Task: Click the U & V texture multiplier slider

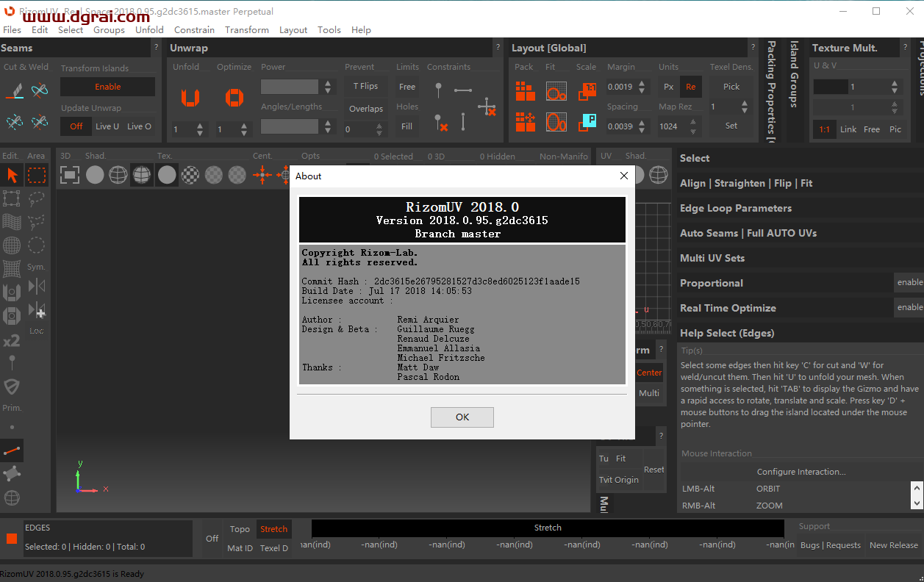Action: pyautogui.click(x=852, y=87)
